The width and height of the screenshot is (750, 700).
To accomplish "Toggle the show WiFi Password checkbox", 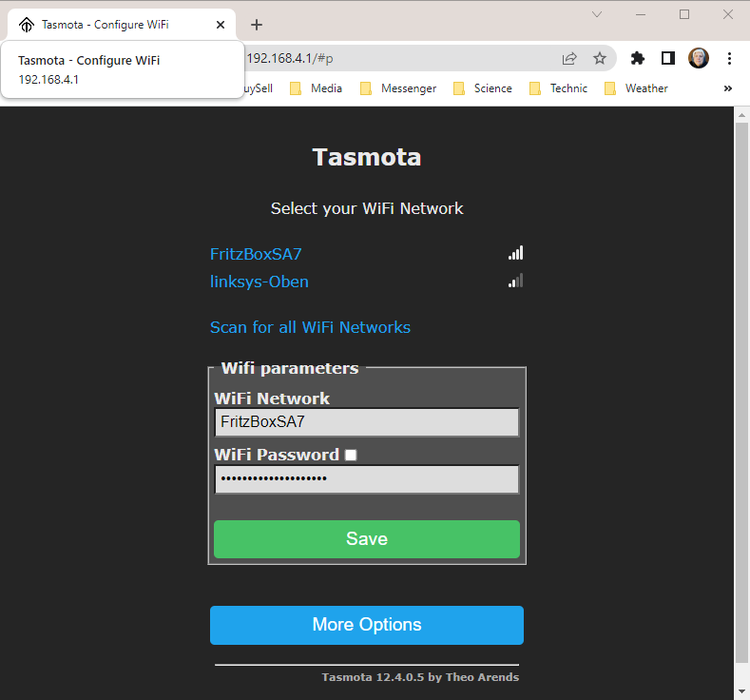I will pyautogui.click(x=351, y=455).
